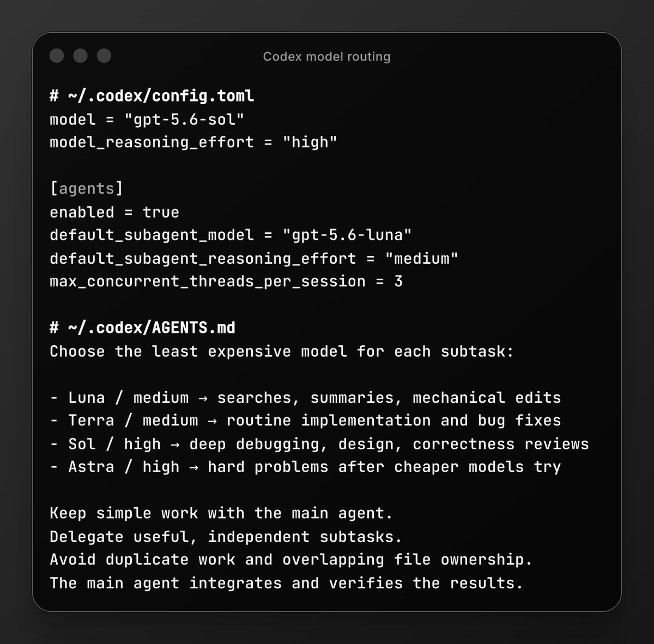Screen dimensions: 654x644
Task: Click the model_reasoning_effort key
Action: tap(152, 142)
